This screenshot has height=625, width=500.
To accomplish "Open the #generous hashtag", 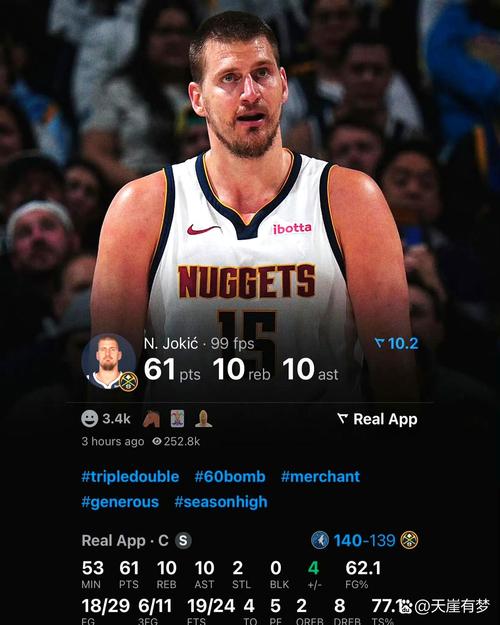I will click(x=120, y=502).
